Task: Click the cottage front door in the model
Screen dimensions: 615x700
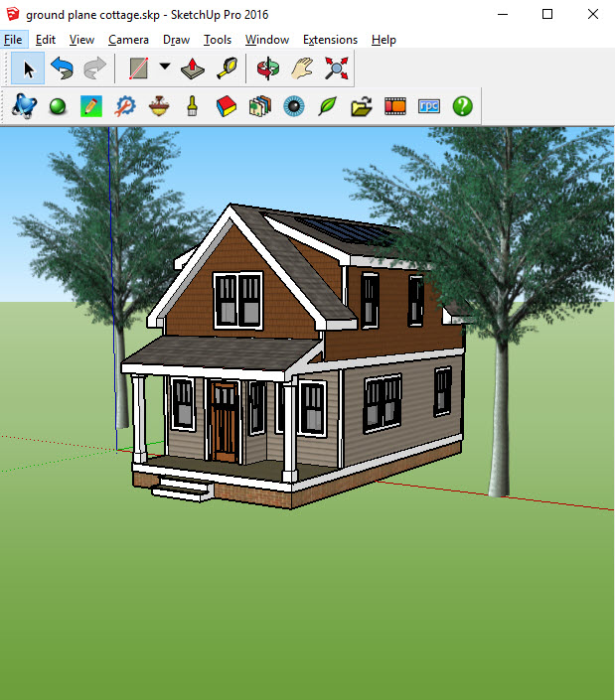Action: click(225, 421)
